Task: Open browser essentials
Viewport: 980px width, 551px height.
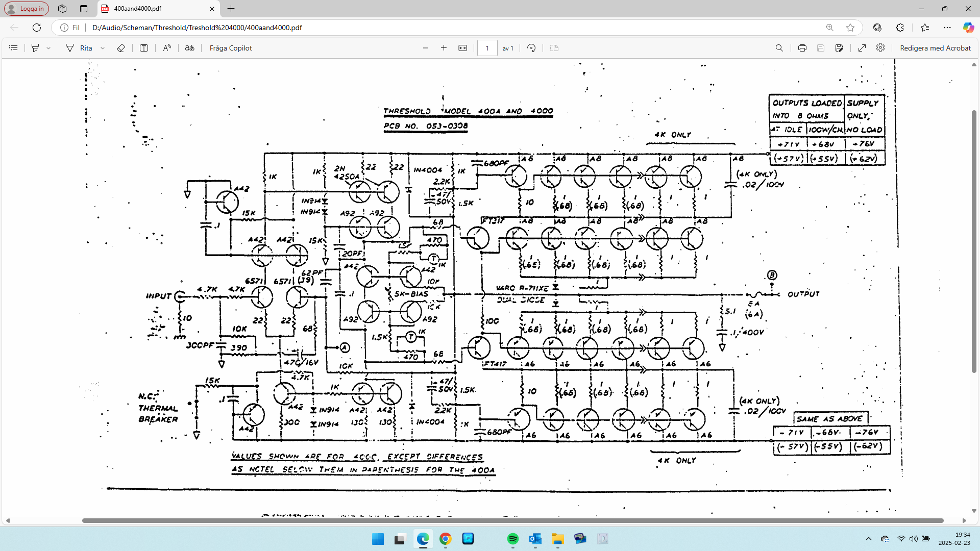Action: 877,28
